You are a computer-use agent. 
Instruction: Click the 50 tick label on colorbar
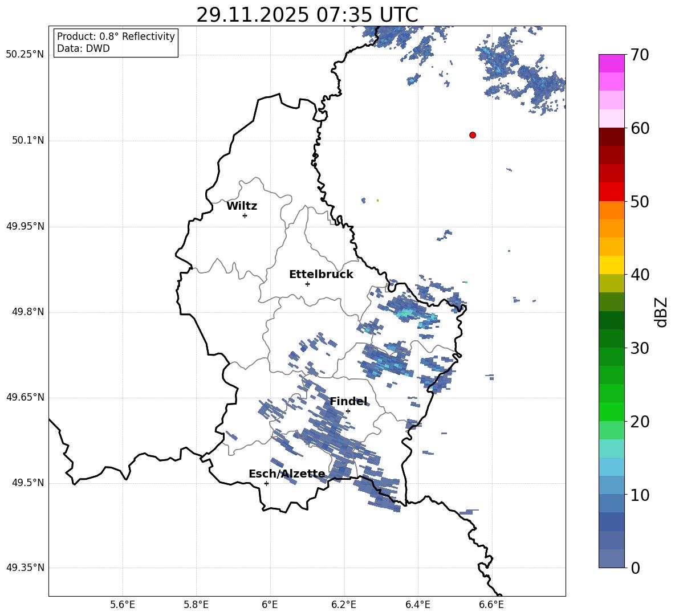pyautogui.click(x=640, y=202)
